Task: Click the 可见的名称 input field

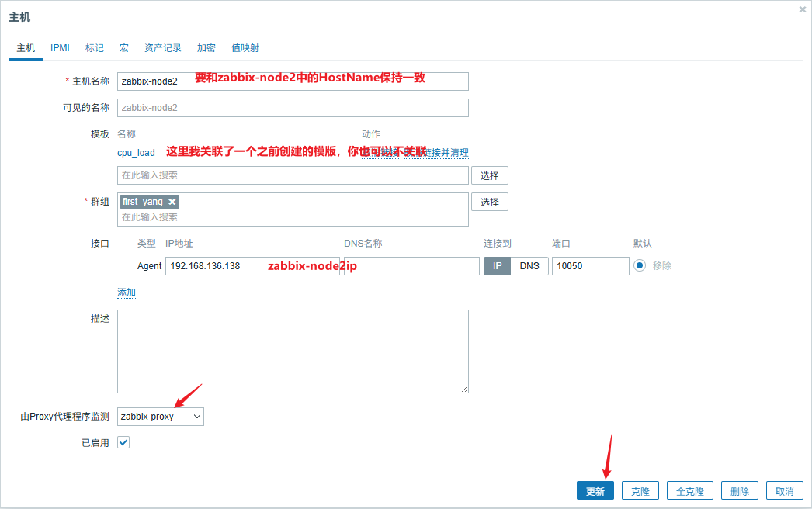Action: 293,108
